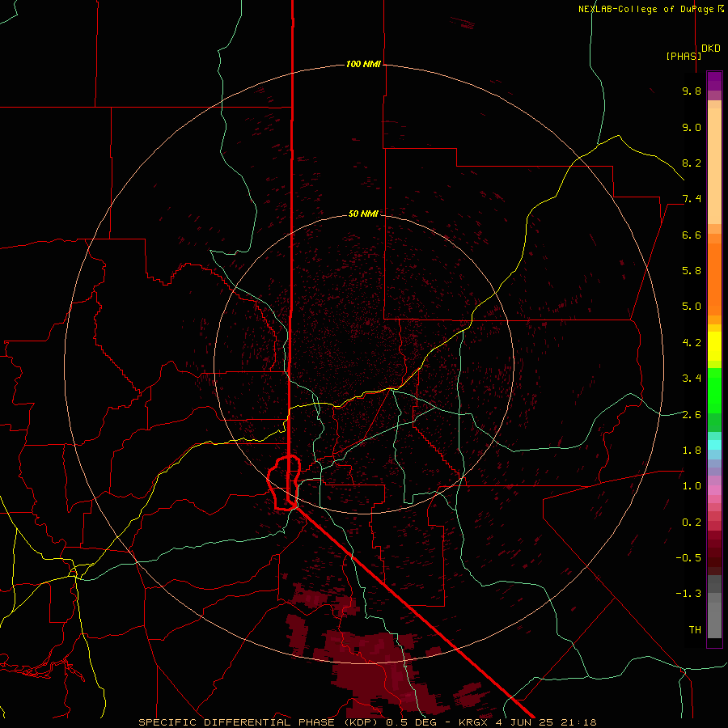Image resolution: width=728 pixels, height=728 pixels.
Task: Click the 50 NMI range ring label
Action: [x=363, y=214]
